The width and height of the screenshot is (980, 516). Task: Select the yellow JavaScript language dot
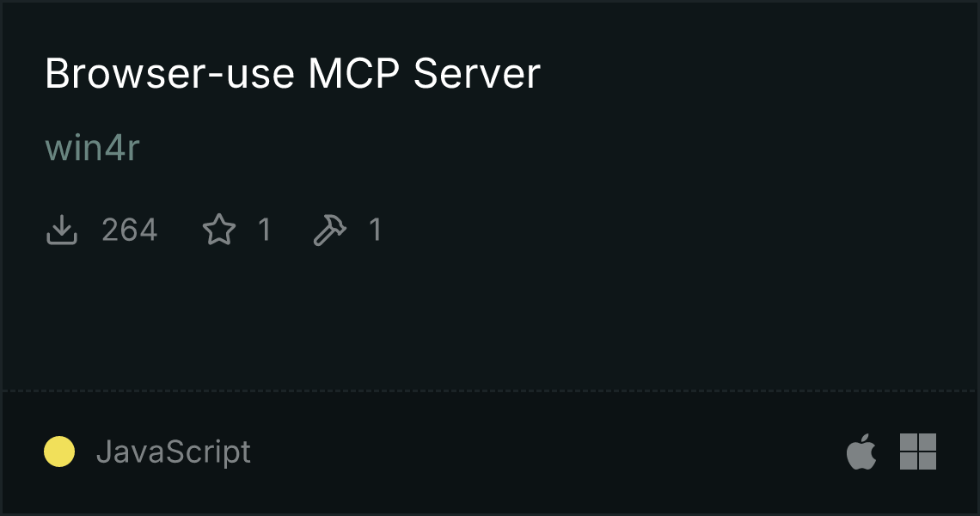pos(59,451)
